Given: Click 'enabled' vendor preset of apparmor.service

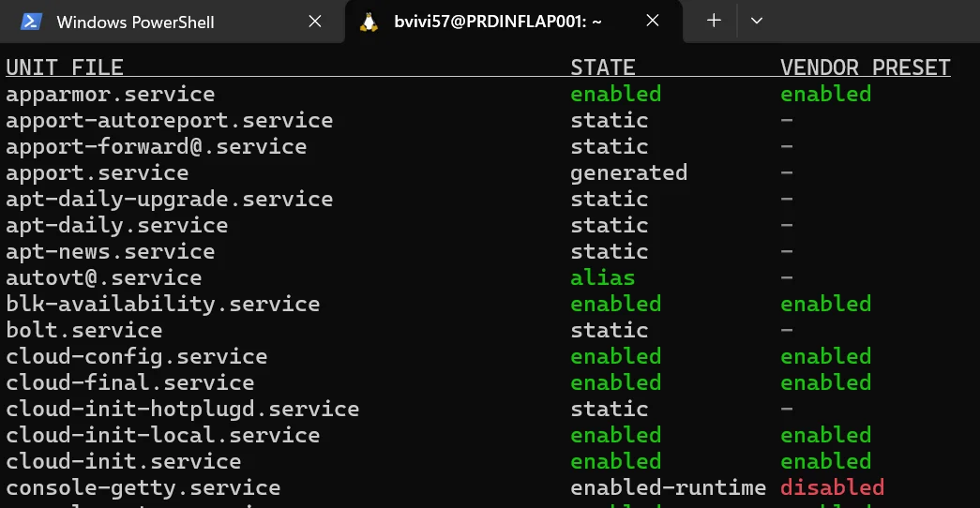Looking at the screenshot, I should click(x=825, y=95).
